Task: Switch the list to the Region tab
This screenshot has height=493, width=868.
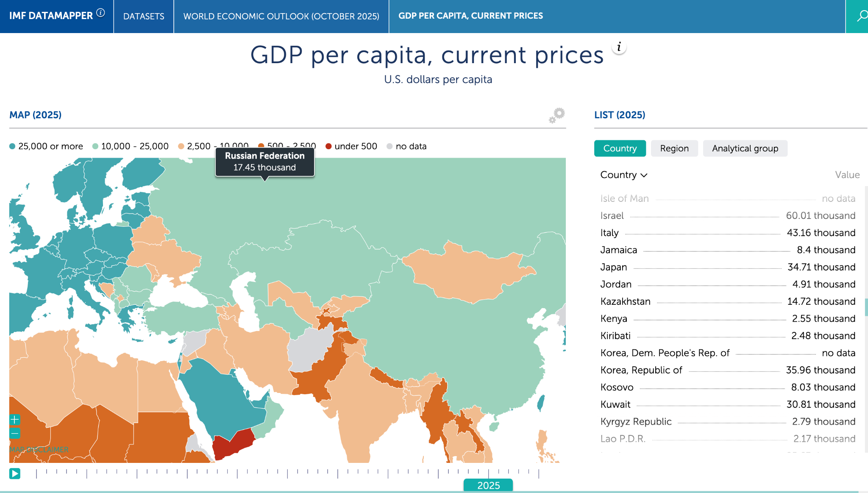Action: 674,148
